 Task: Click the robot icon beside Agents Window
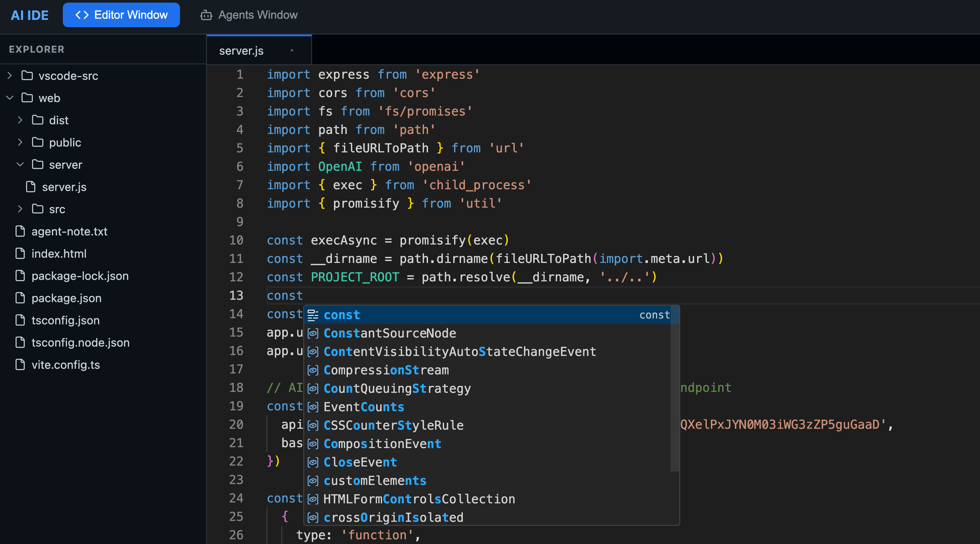pos(206,15)
